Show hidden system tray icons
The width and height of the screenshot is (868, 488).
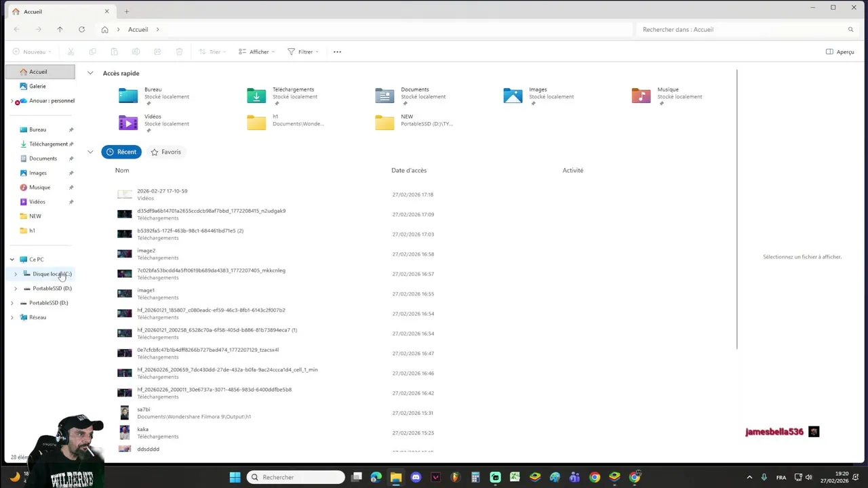coord(749,477)
